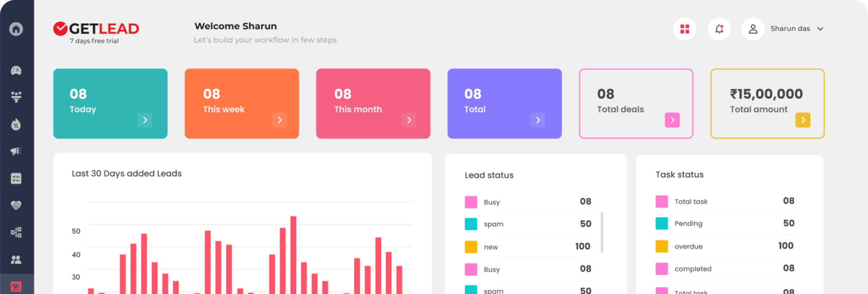868x294 pixels.
Task: Open the megaphone campaigns icon
Action: pos(16,151)
